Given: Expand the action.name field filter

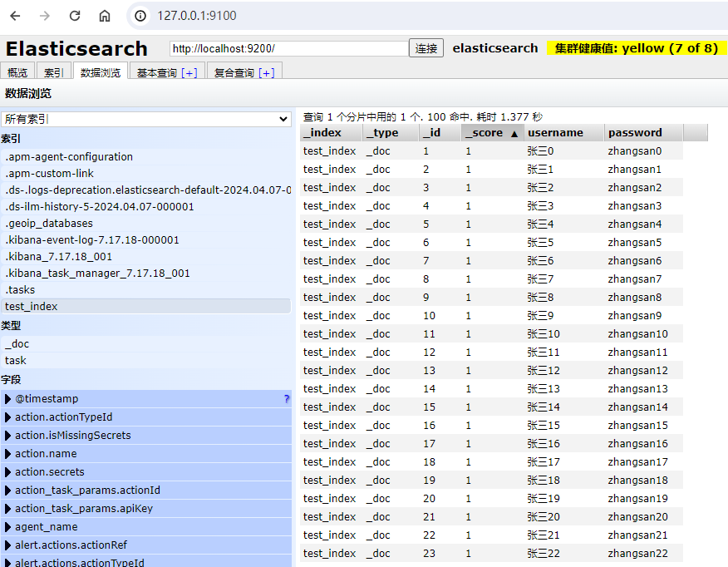Looking at the screenshot, I should point(8,454).
